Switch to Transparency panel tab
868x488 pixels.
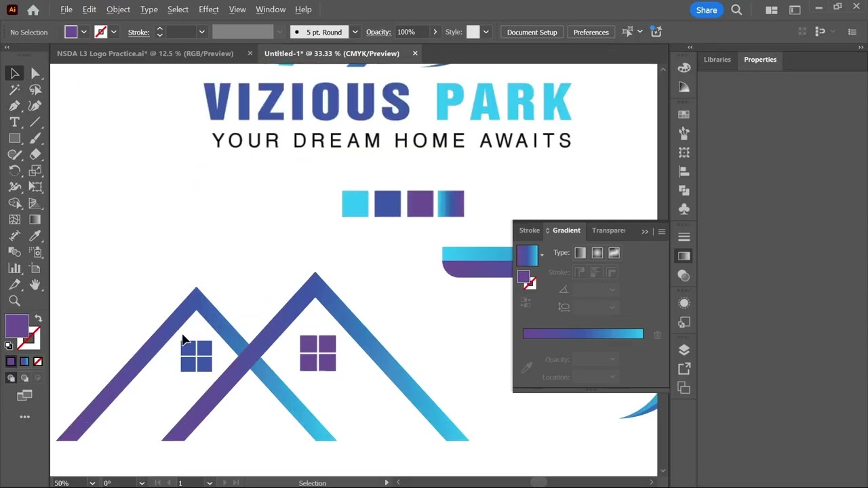pyautogui.click(x=608, y=230)
